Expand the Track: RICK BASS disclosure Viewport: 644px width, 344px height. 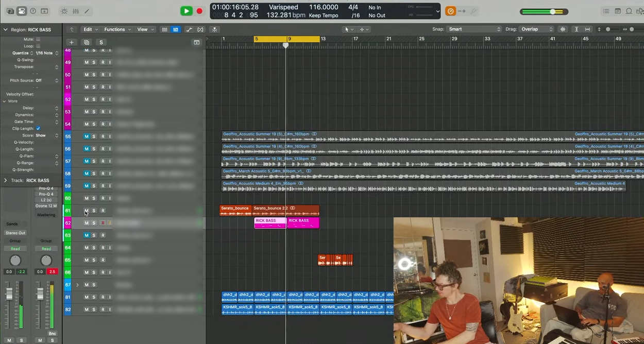[6, 180]
